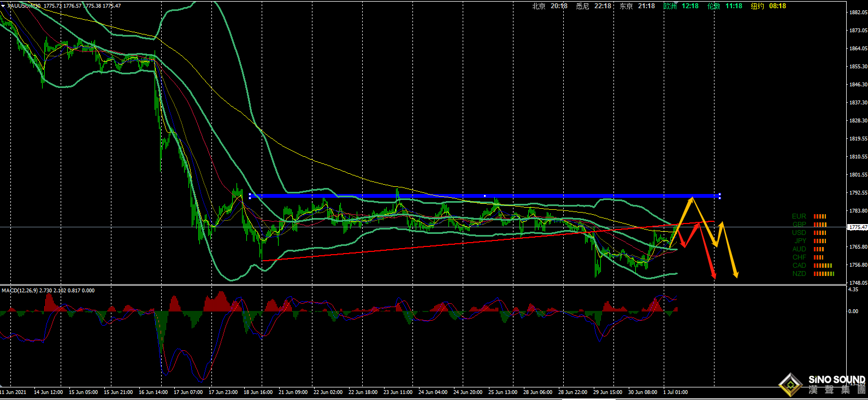Click the USD currency label
Viewport: 868px width, 400px height.
(x=799, y=233)
